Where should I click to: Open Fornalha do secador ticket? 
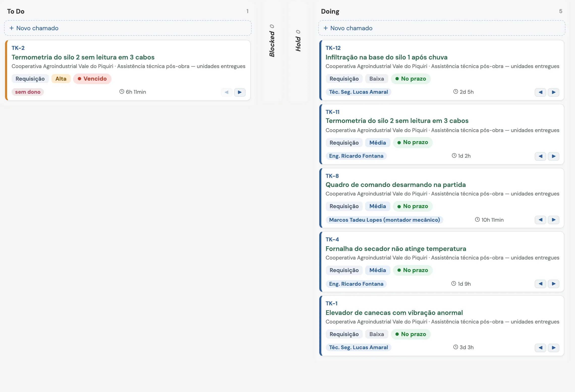pyautogui.click(x=396, y=249)
